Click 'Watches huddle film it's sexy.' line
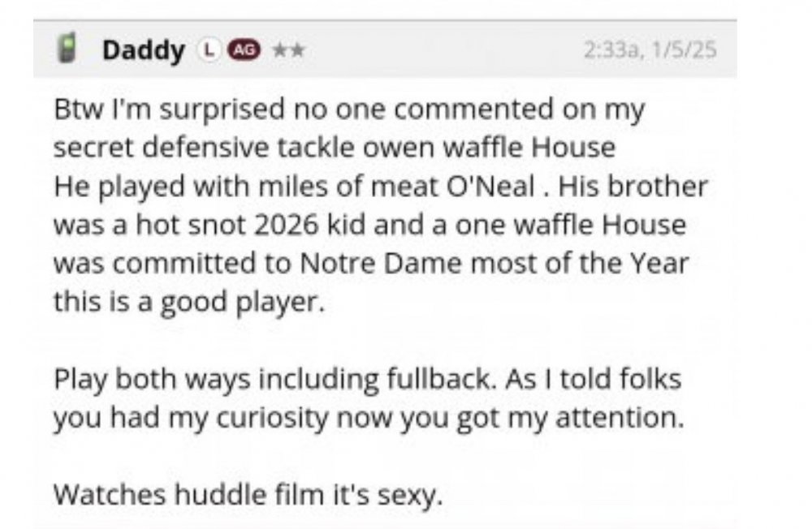 (248, 492)
